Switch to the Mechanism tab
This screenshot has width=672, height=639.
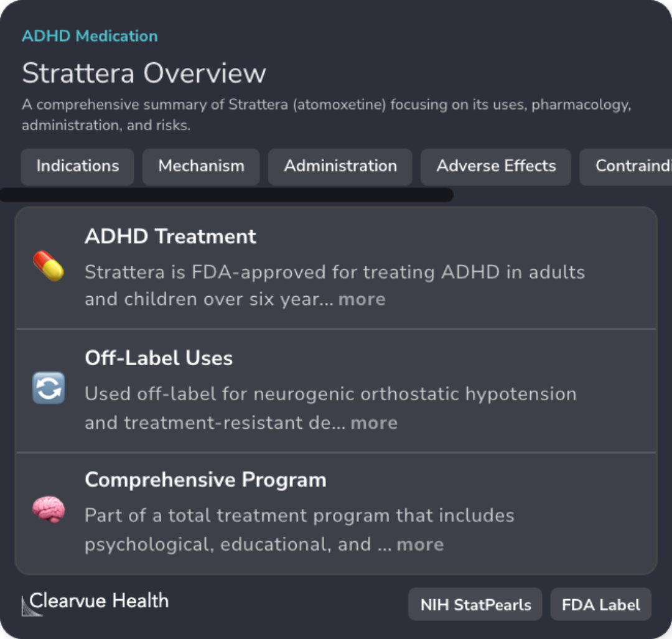201,166
